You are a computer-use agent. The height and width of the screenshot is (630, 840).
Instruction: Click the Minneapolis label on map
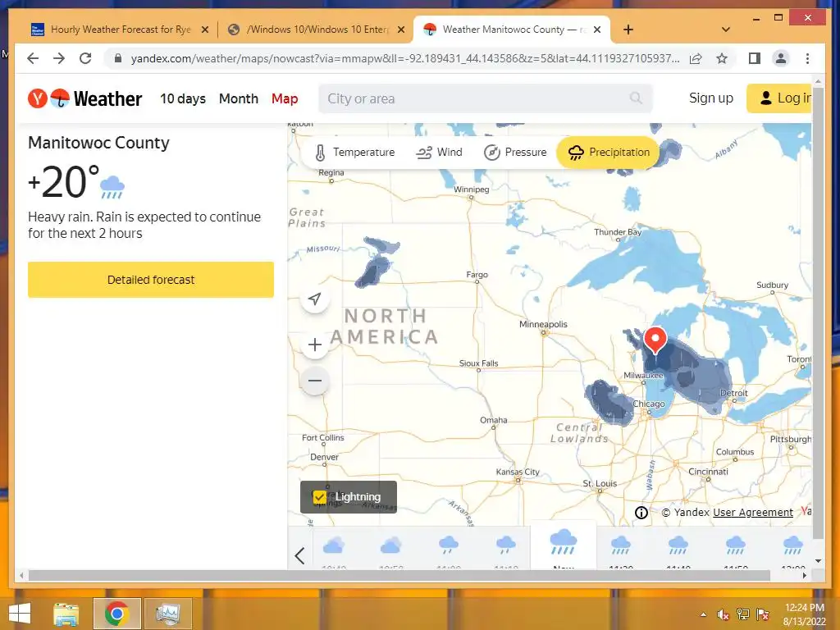click(543, 324)
